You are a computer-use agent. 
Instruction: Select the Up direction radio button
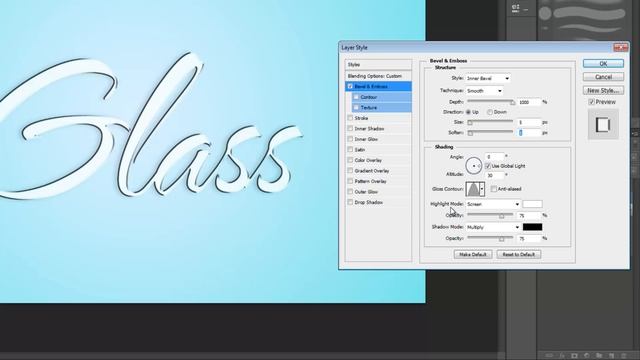click(468, 112)
